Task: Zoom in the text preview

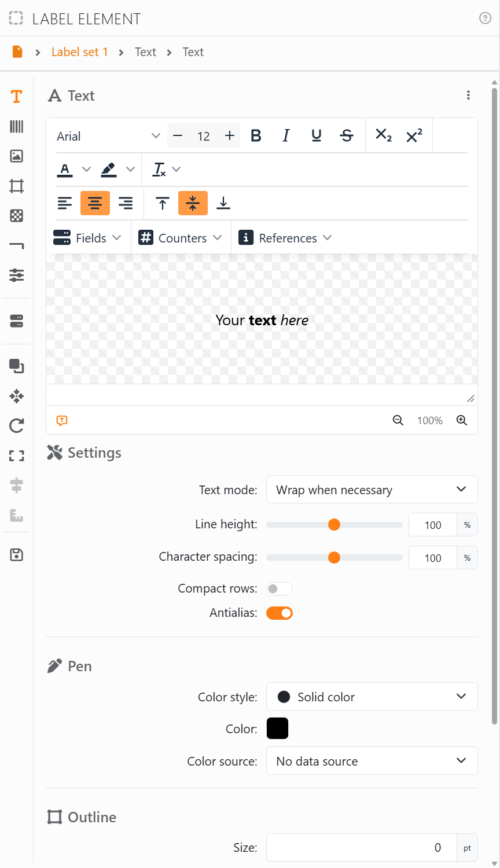Action: click(462, 420)
